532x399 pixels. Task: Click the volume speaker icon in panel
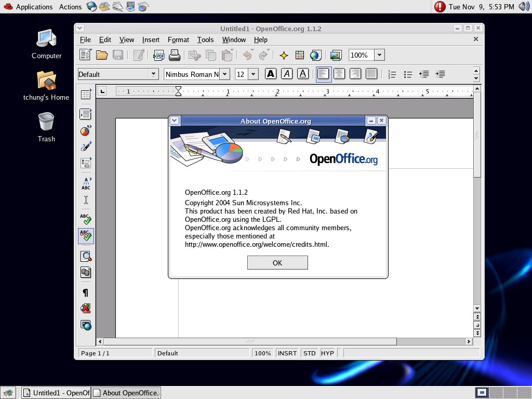click(x=524, y=6)
